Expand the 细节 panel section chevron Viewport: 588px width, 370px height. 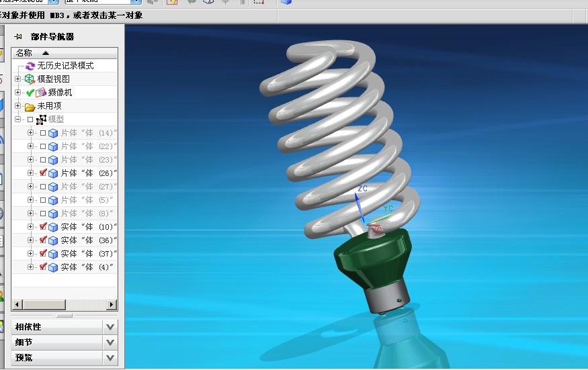coord(110,342)
